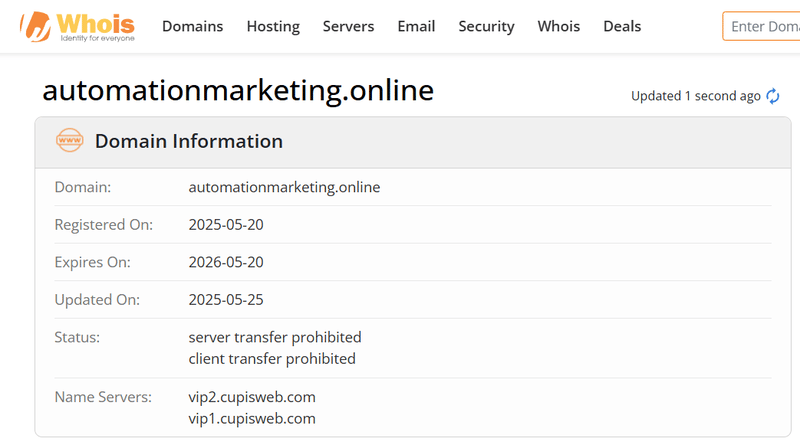Click the www globe icon beside Domain Information
Image resolution: width=800 pixels, height=445 pixels.
click(x=69, y=140)
